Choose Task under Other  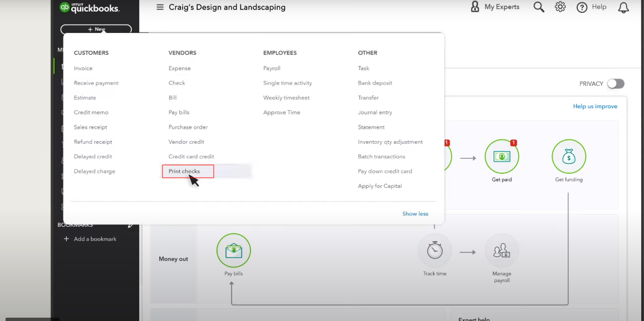pyautogui.click(x=363, y=68)
